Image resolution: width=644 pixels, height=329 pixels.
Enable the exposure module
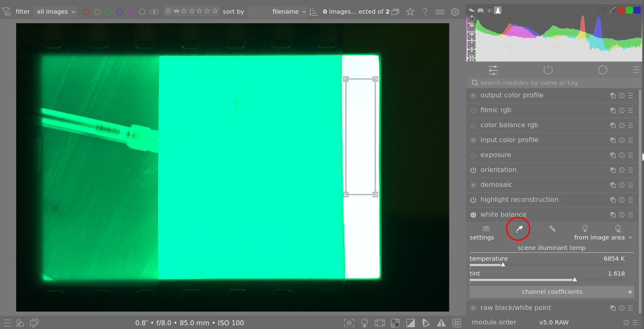tap(473, 155)
